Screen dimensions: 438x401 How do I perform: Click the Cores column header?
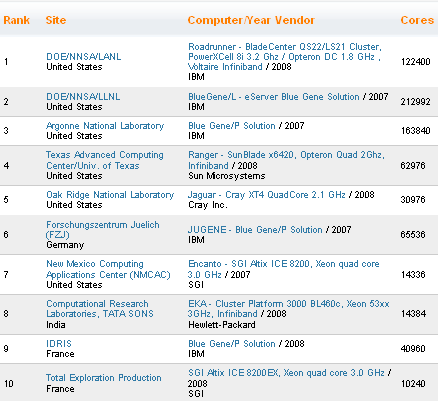click(x=417, y=20)
